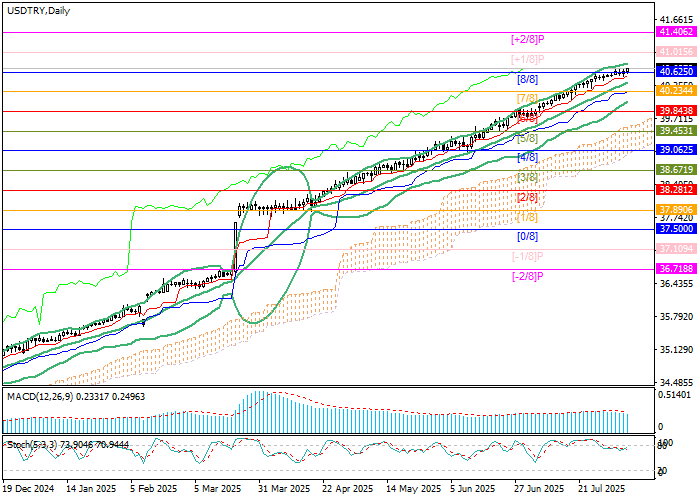Click the 22 Apr 2025 date label

click(x=347, y=489)
